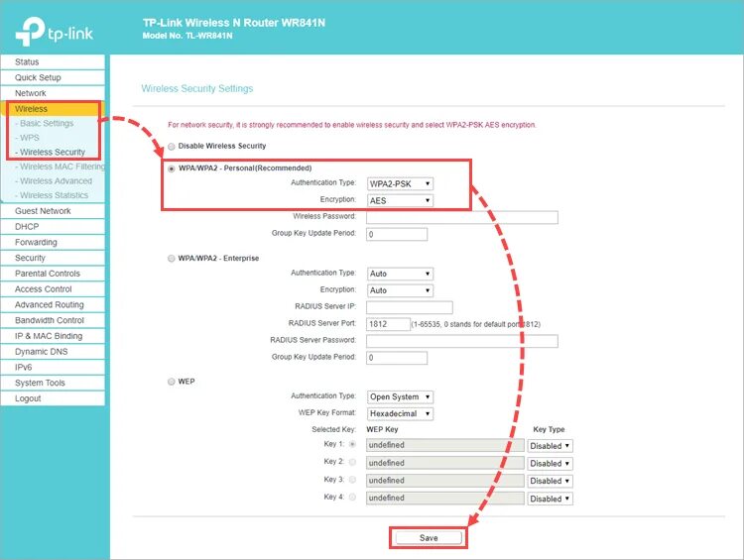
Task: Open the AES Encryption dropdown
Action: point(400,200)
